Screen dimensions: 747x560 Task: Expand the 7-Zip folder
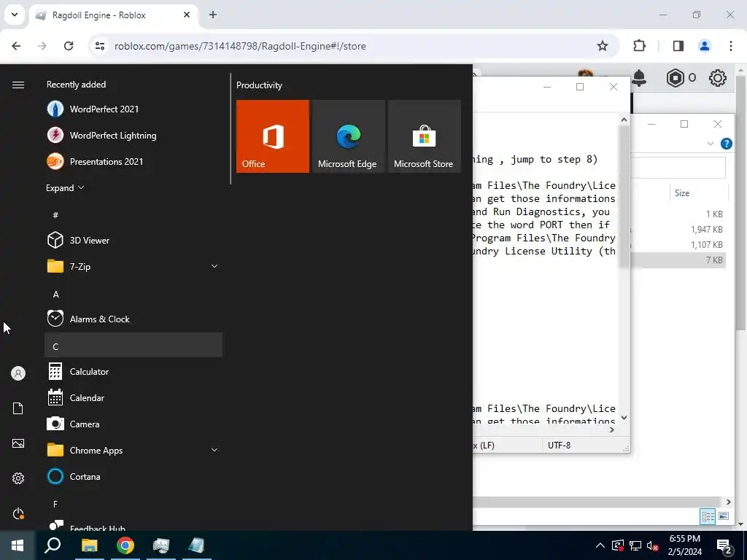click(x=214, y=266)
